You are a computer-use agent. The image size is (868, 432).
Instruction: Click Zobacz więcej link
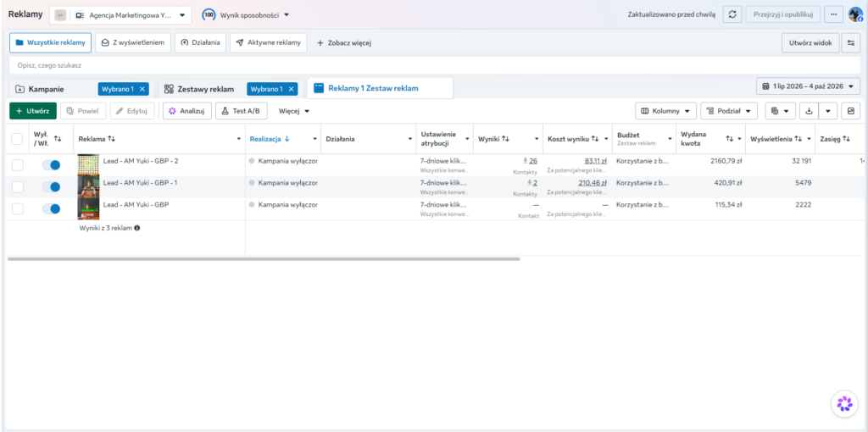pos(344,42)
